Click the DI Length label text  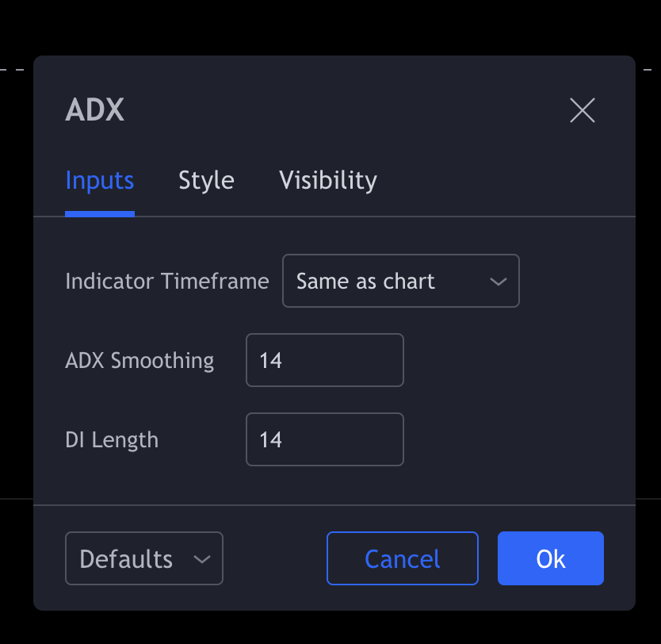(x=112, y=440)
